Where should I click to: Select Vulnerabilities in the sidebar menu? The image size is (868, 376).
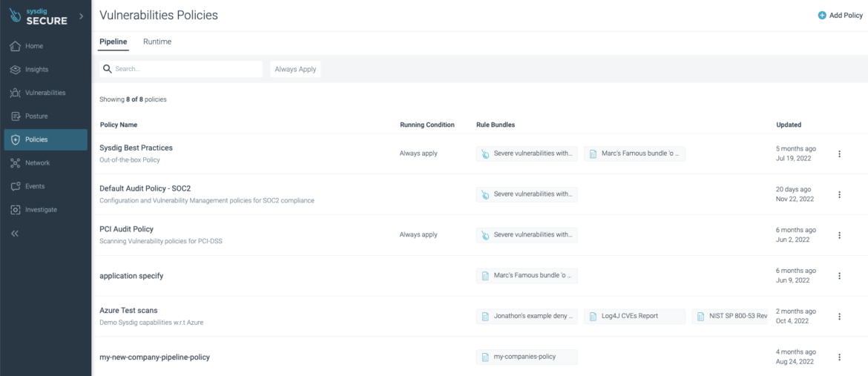[x=45, y=93]
